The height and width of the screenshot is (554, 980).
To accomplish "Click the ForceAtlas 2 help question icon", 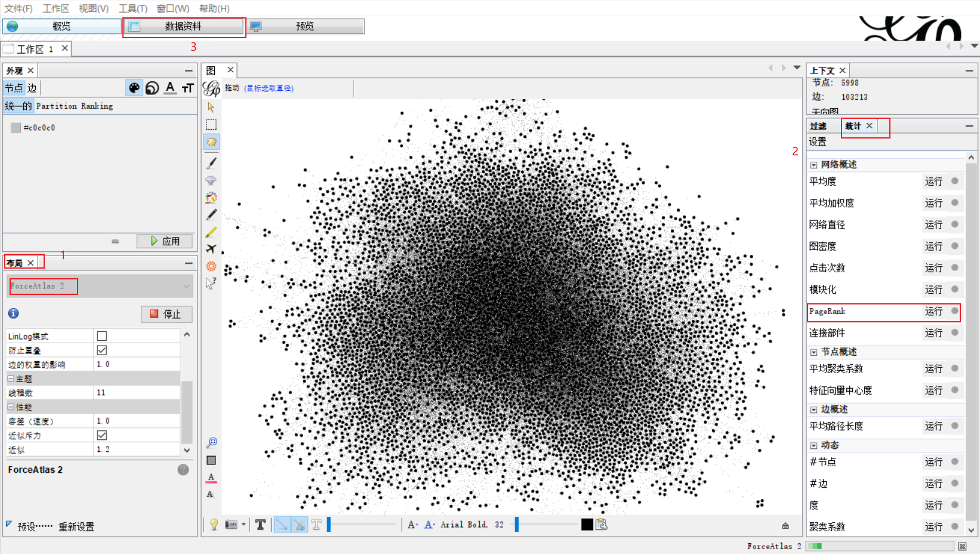I will pyautogui.click(x=183, y=470).
